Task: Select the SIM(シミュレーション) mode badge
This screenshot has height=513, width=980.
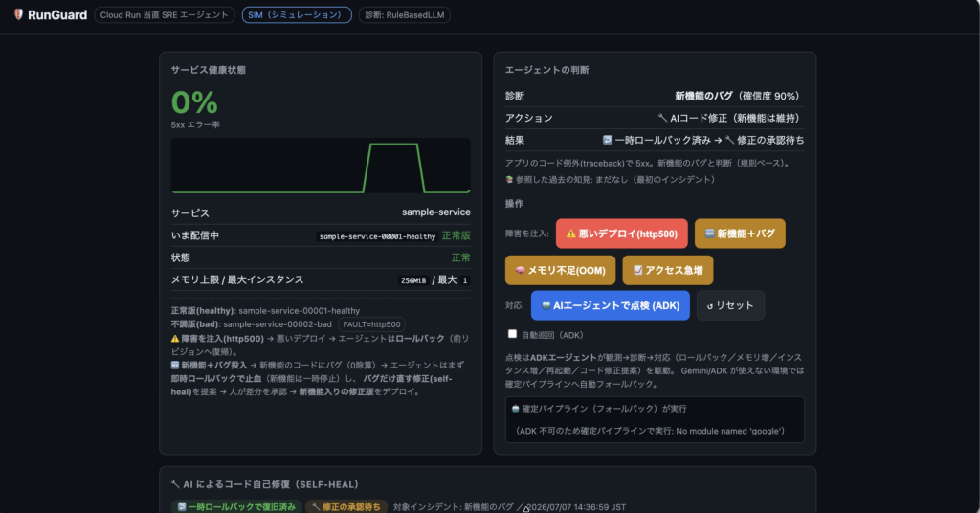Action: (297, 15)
